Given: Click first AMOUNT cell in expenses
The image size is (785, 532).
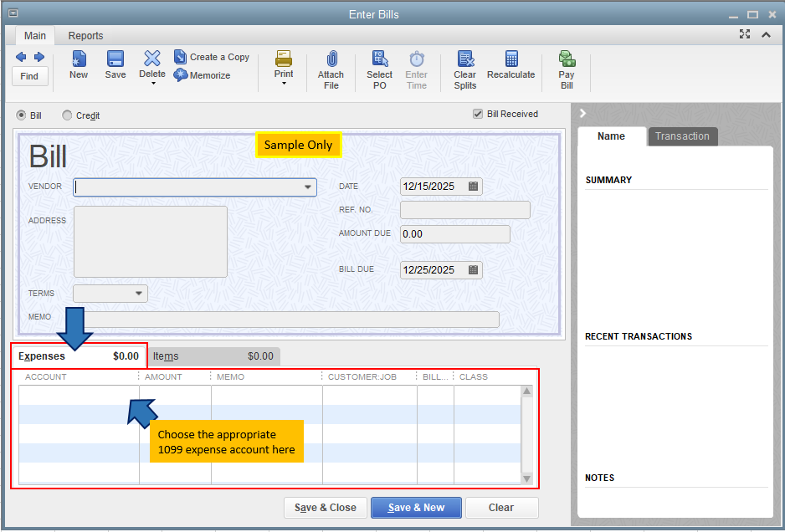Looking at the screenshot, I should point(175,395).
